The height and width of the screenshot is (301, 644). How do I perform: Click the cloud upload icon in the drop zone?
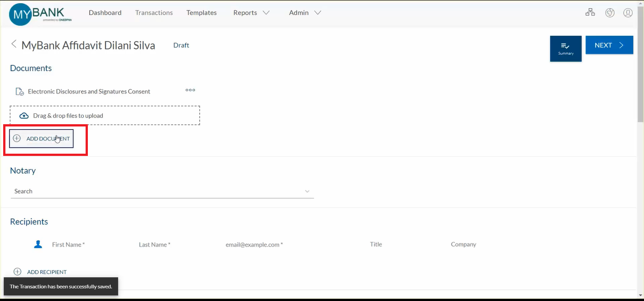(x=24, y=115)
